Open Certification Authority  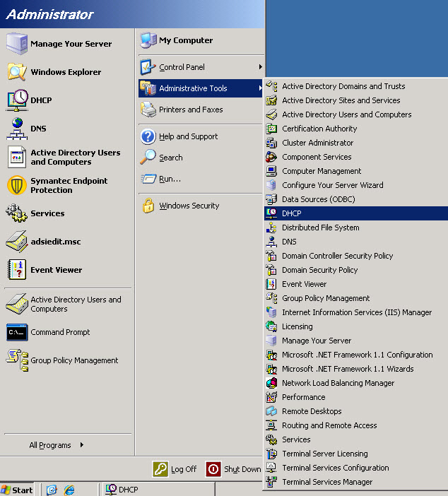[x=356, y=129]
